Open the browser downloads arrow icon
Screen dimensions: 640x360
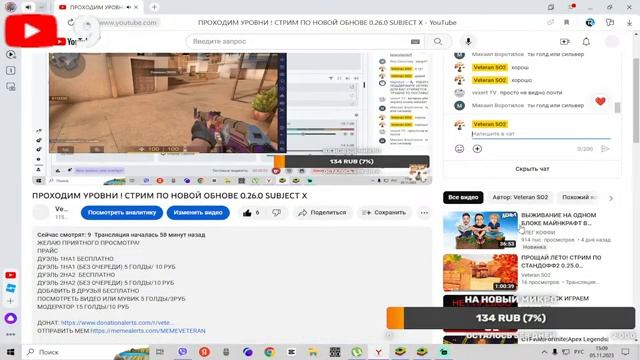(629, 23)
